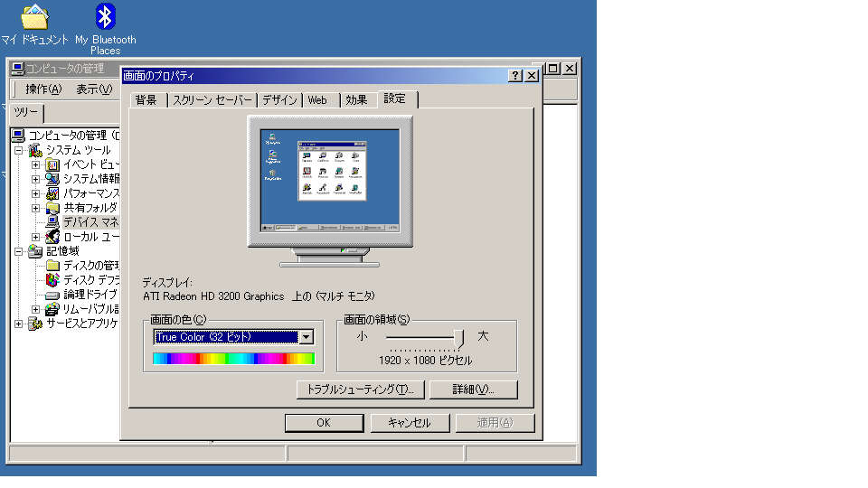
Task: Click the 共有フォルダ folder icon
Action: tap(52, 208)
